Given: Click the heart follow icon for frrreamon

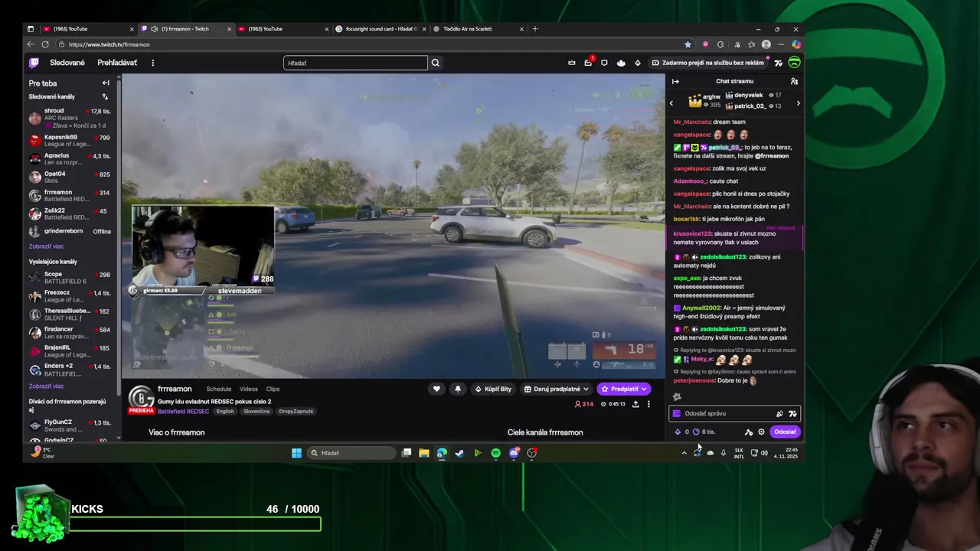Looking at the screenshot, I should [436, 389].
